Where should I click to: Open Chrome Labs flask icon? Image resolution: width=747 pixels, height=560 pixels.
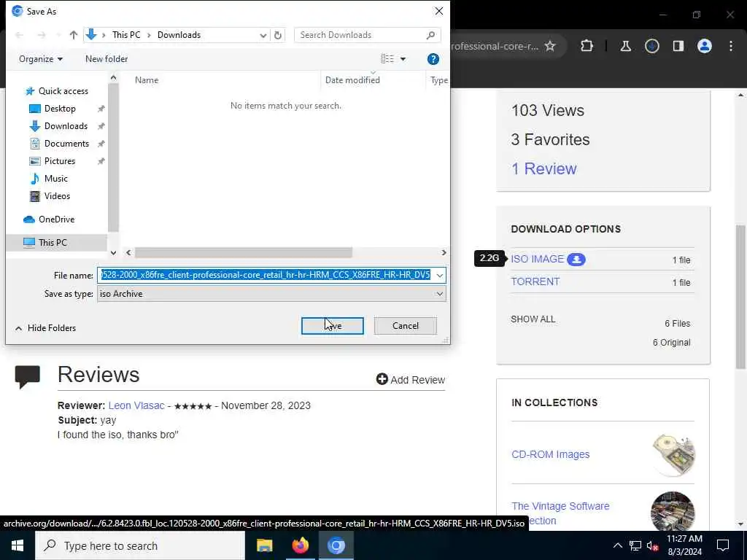[625, 46]
